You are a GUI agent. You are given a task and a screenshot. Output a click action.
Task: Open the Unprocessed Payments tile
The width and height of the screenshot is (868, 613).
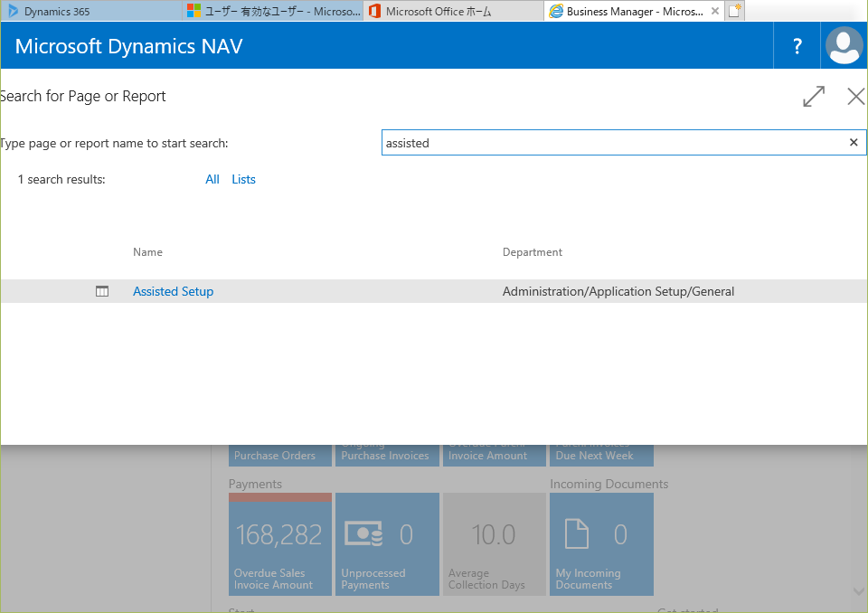pyautogui.click(x=388, y=544)
